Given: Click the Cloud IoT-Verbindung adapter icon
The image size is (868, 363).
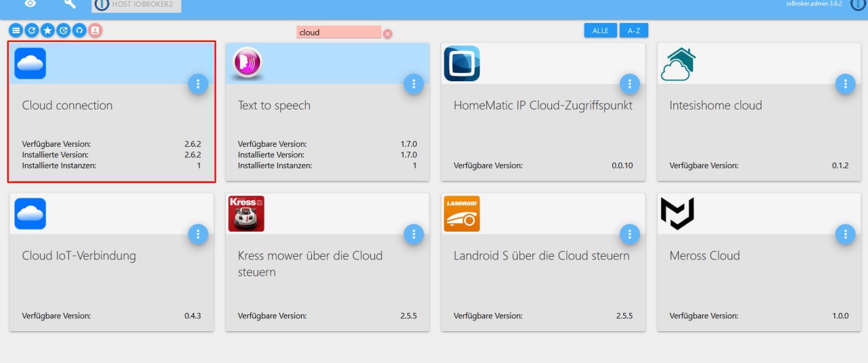Looking at the screenshot, I should click(30, 214).
